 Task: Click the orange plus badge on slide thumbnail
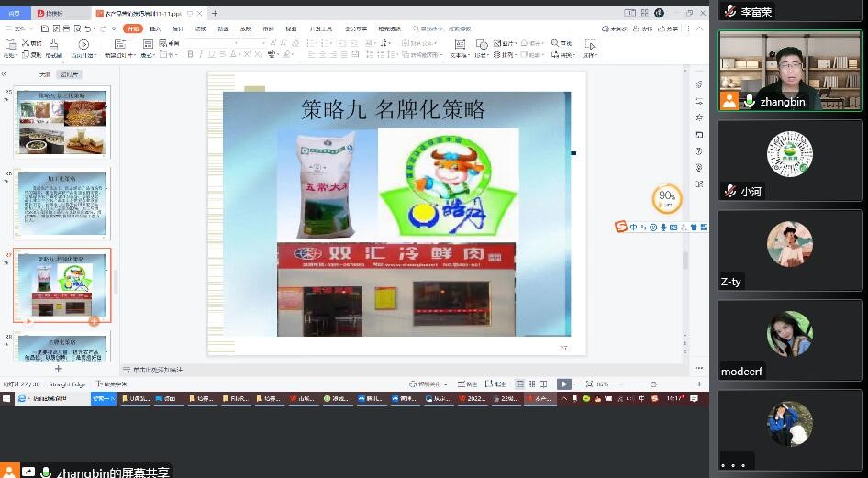pos(94,321)
